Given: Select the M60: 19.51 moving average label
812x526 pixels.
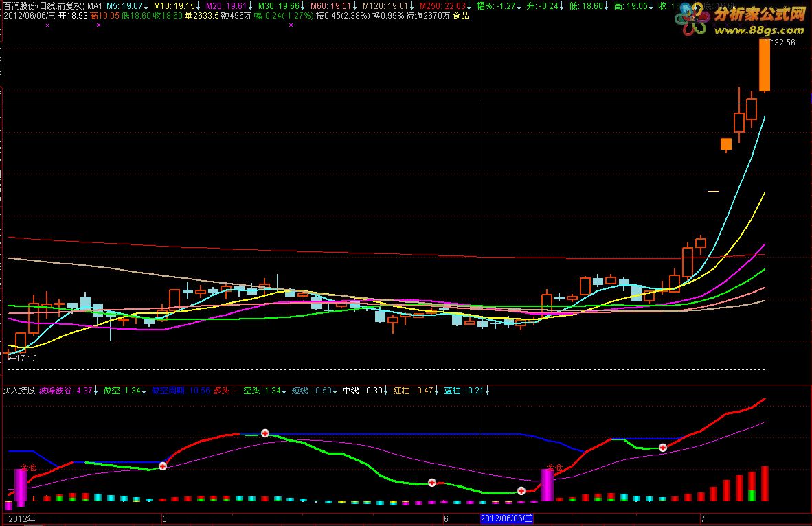Looking at the screenshot, I should click(x=330, y=5).
